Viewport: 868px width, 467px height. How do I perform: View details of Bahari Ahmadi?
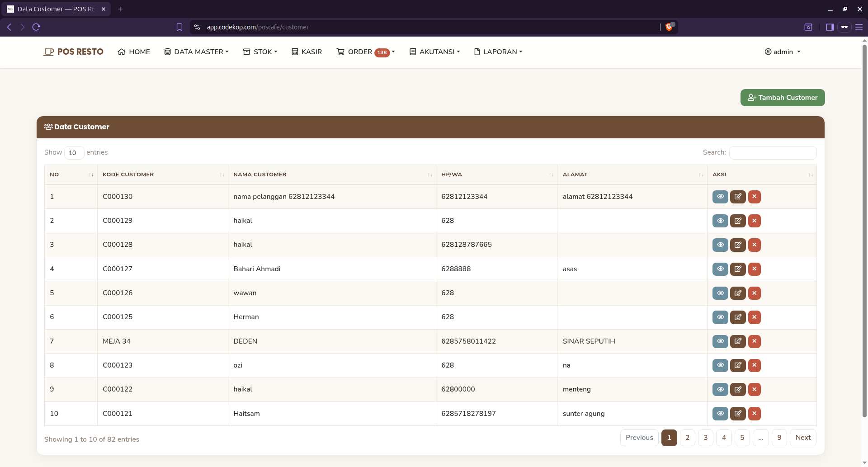pos(720,269)
